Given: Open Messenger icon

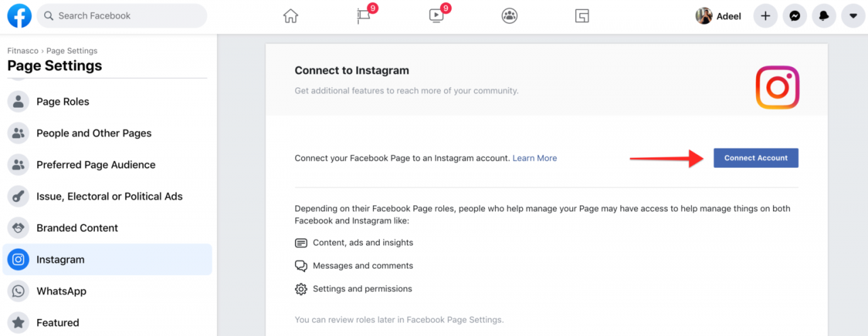Looking at the screenshot, I should click(795, 16).
